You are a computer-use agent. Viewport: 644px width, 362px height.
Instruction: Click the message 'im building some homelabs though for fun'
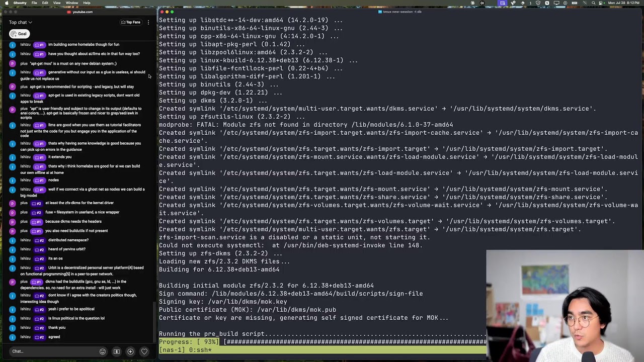84,45
